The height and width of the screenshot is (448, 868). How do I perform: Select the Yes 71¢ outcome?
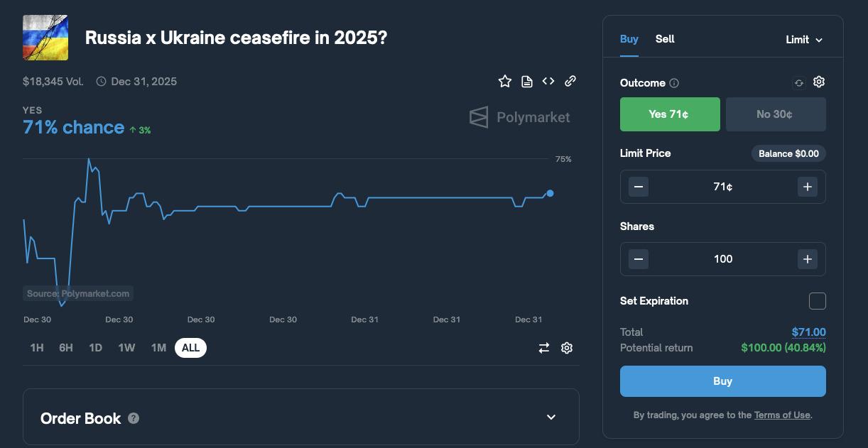pyautogui.click(x=670, y=114)
